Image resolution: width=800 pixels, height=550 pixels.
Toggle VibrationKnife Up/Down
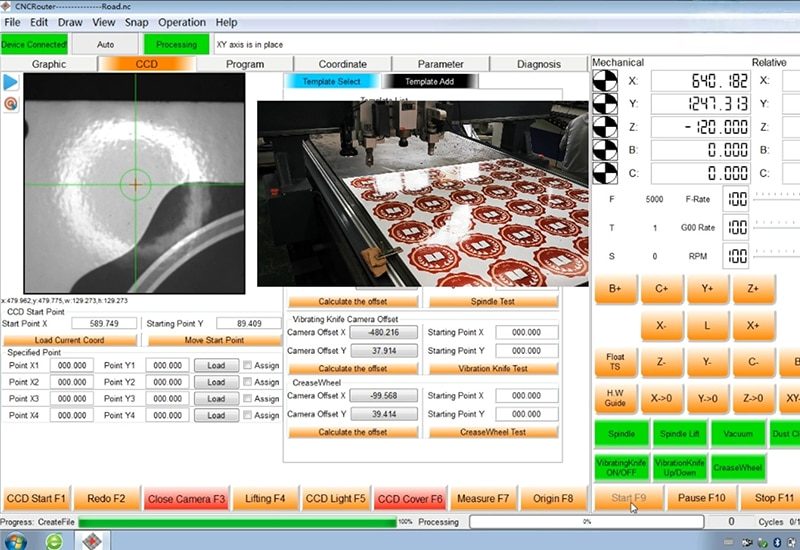(680, 467)
